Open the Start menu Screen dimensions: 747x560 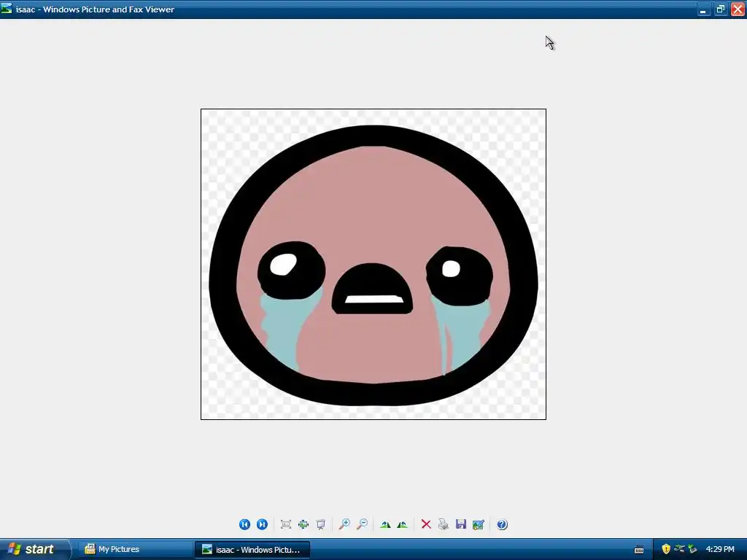[x=35, y=549]
